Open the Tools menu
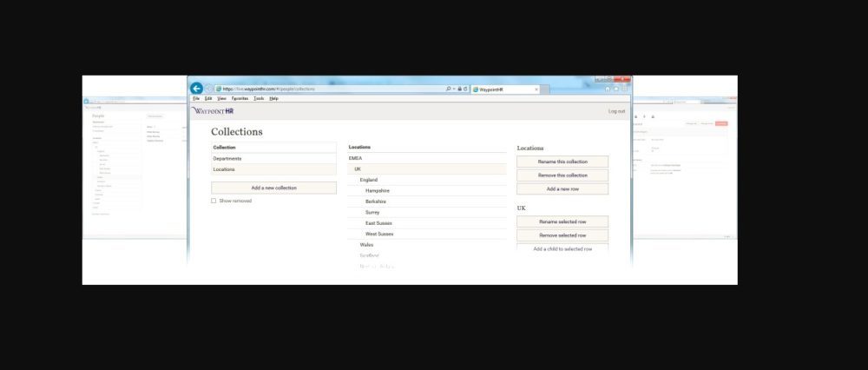The image size is (868, 370). click(x=258, y=98)
